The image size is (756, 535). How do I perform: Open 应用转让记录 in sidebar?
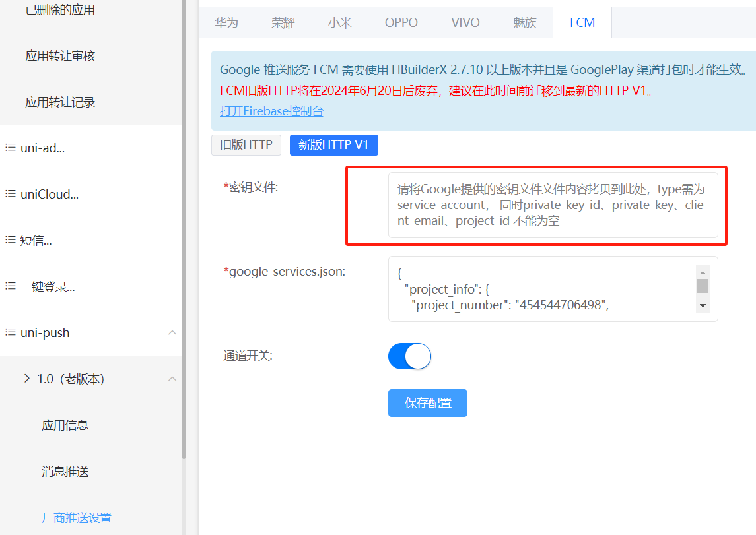click(60, 102)
